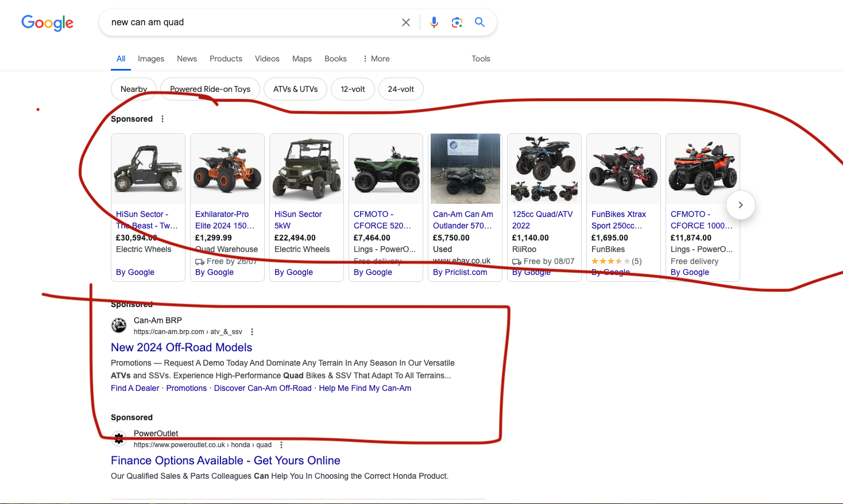The image size is (843, 504).
Task: Open New 2024 Off-Road Models result
Action: 181,347
